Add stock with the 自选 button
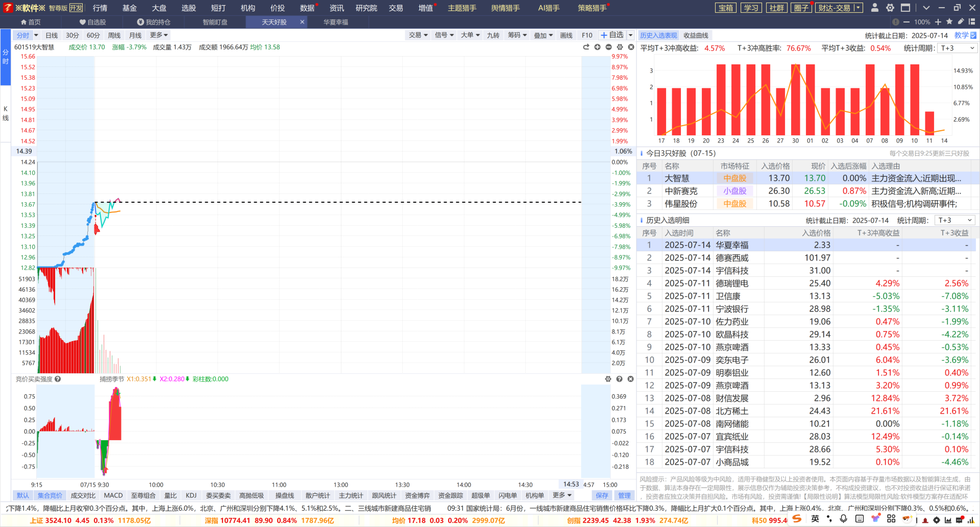The height and width of the screenshot is (527, 980). pos(612,35)
